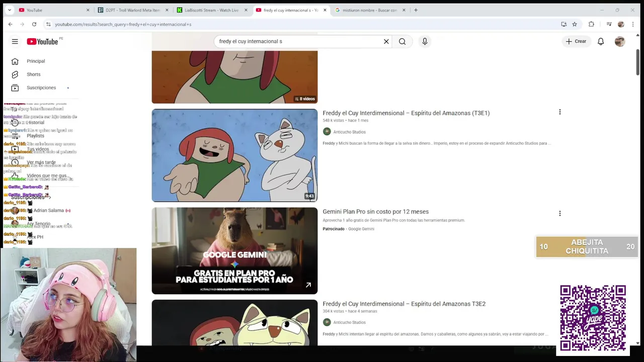This screenshot has height=362, width=644.
Task: Click the page vertical scrollbar thumb
Action: 638,63
